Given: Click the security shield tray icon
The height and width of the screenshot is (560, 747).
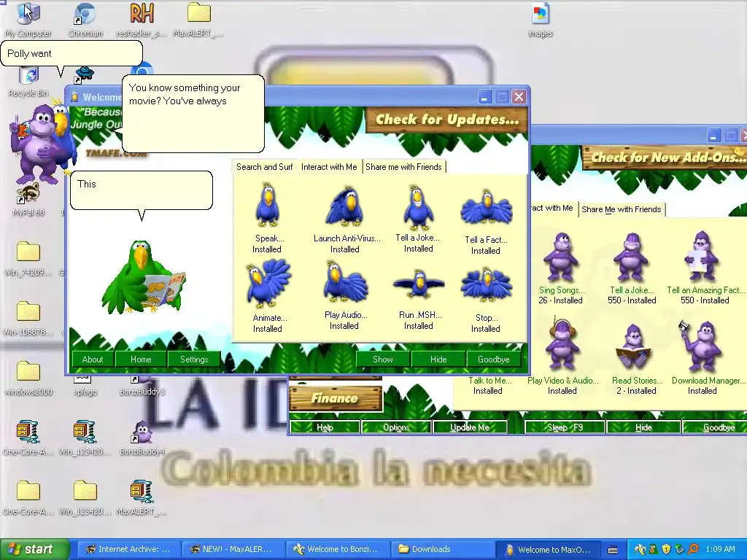Looking at the screenshot, I should [x=666, y=550].
